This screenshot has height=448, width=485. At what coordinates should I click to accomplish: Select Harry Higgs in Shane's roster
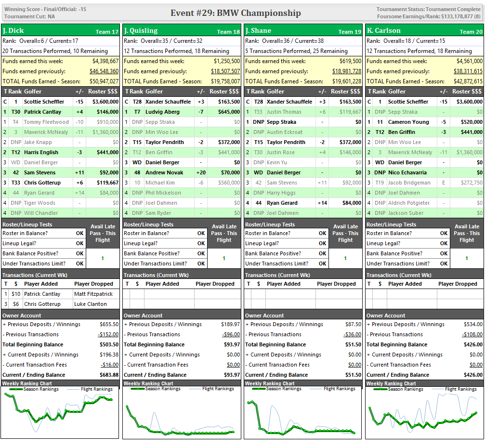281,193
